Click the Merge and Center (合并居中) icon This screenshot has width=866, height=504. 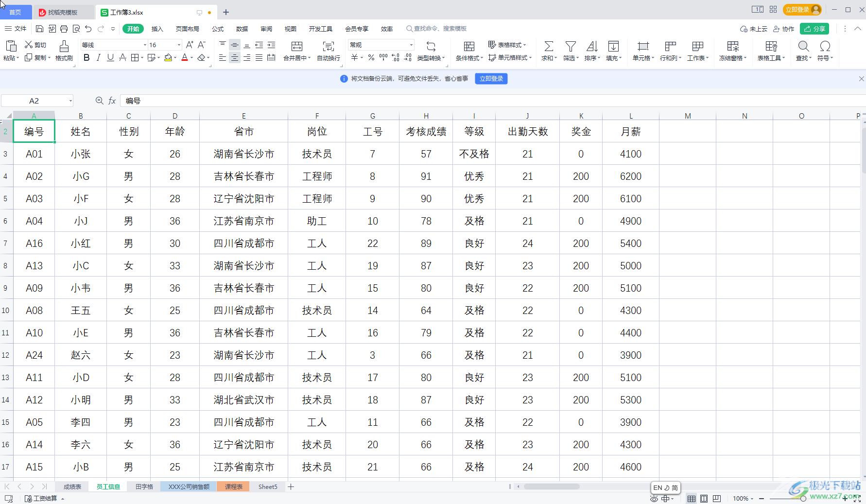(x=297, y=46)
